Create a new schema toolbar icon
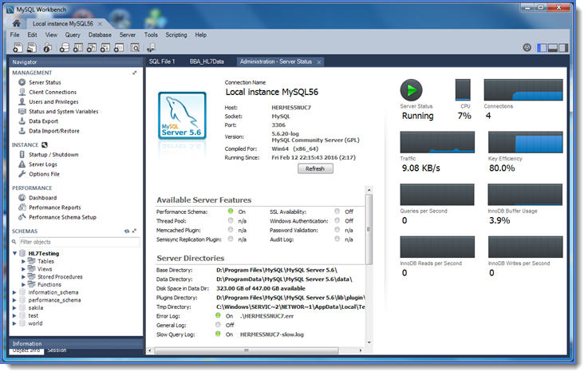588x376 pixels. pyautogui.click(x=64, y=48)
